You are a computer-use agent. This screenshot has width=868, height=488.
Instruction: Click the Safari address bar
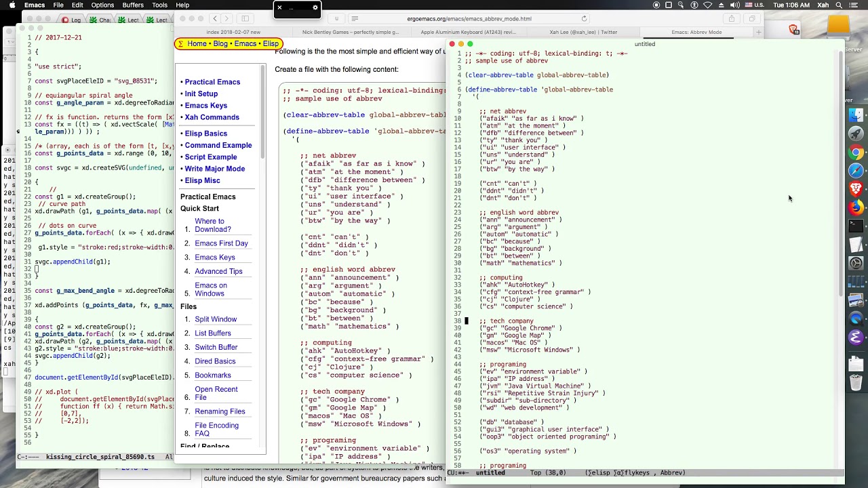[x=469, y=19]
